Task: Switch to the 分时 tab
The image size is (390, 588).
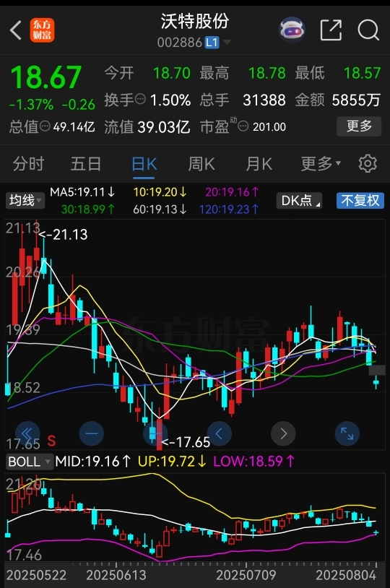Action: click(x=28, y=163)
